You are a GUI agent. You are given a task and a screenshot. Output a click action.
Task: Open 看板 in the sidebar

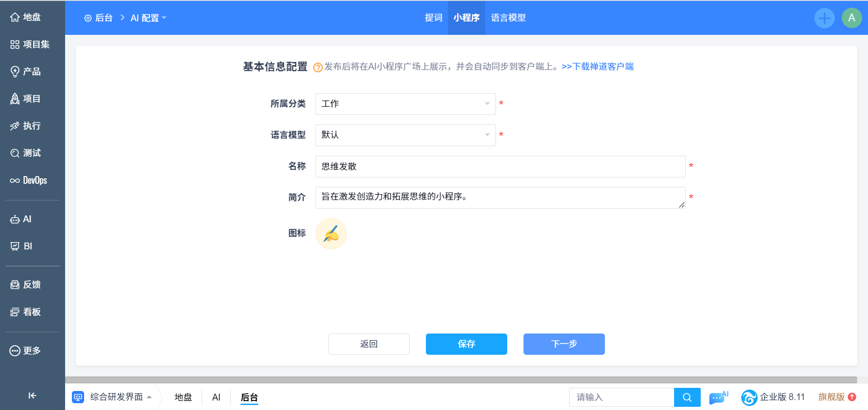pos(26,312)
